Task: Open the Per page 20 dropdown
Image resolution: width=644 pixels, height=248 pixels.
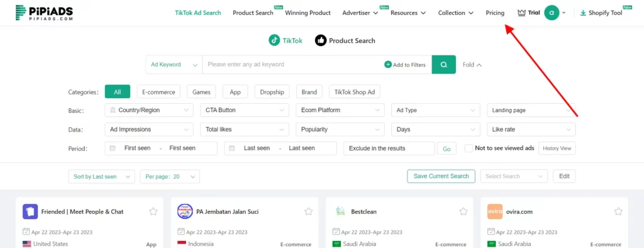Action: click(170, 176)
